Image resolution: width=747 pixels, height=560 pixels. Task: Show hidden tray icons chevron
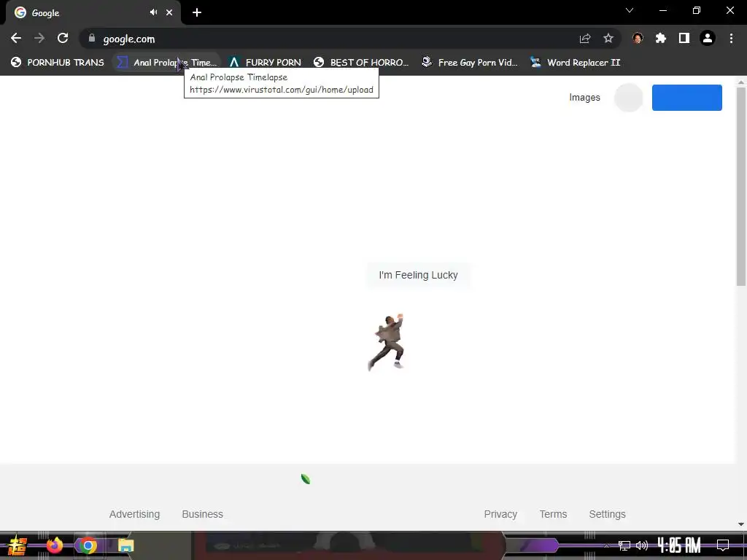pos(606,545)
